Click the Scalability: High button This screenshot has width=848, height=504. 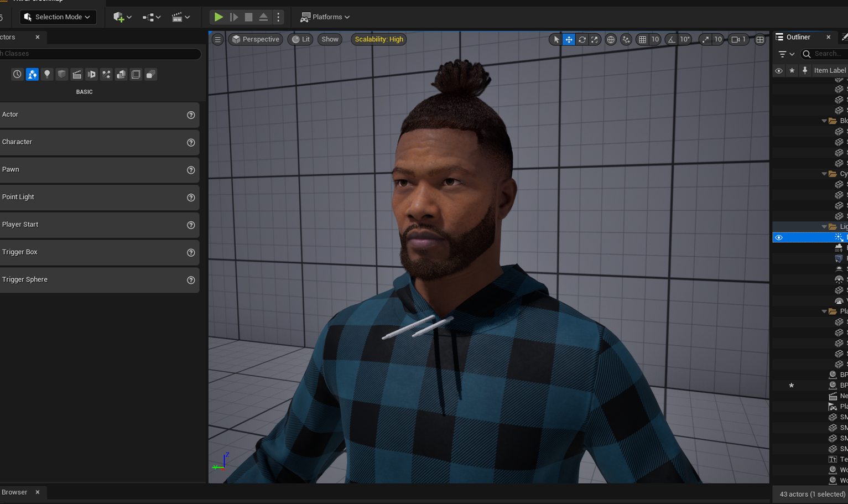click(379, 39)
